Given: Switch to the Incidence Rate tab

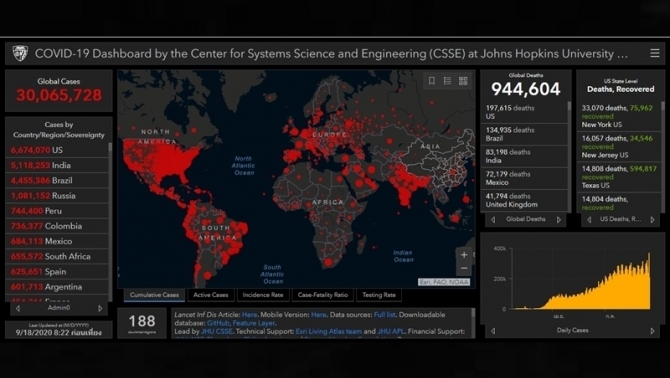Looking at the screenshot, I should pos(263,295).
